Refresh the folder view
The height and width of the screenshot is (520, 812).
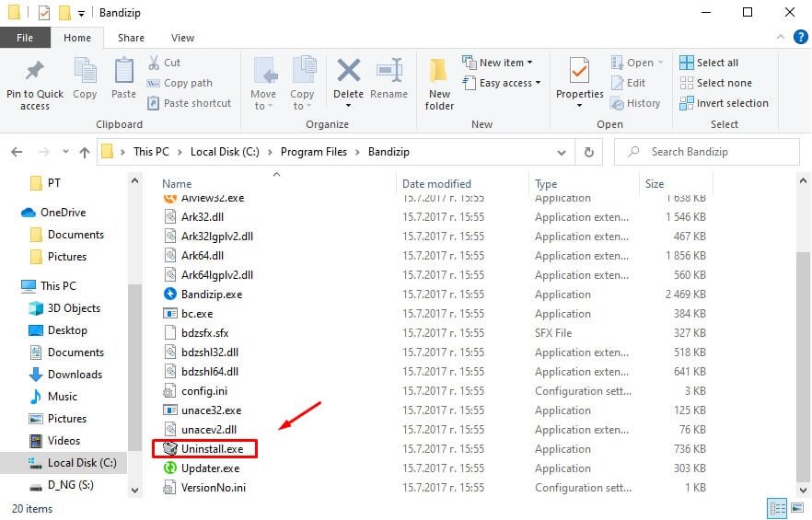click(x=589, y=152)
